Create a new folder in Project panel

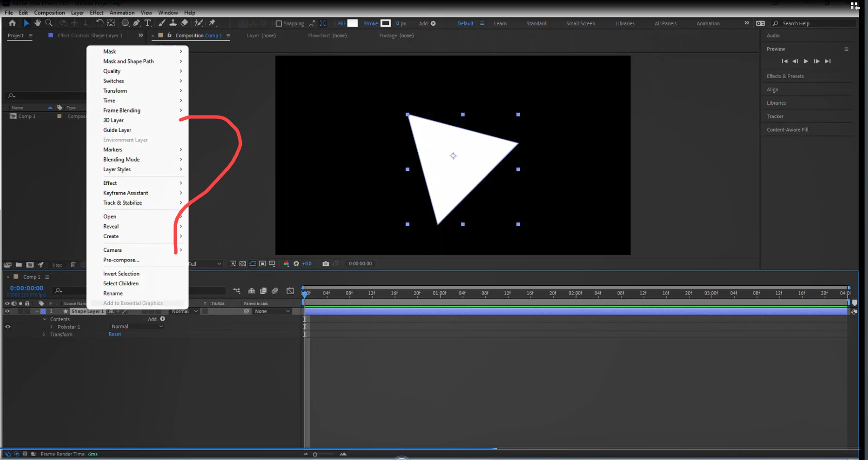[x=18, y=265]
